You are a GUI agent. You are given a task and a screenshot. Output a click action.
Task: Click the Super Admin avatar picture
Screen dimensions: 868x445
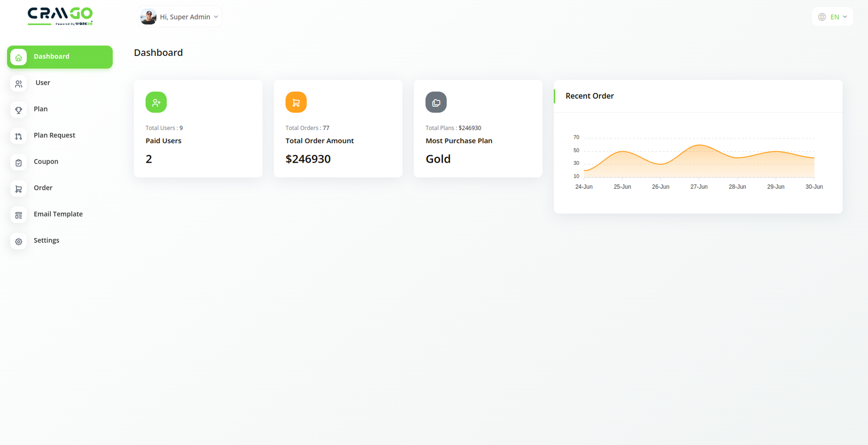[x=148, y=17]
